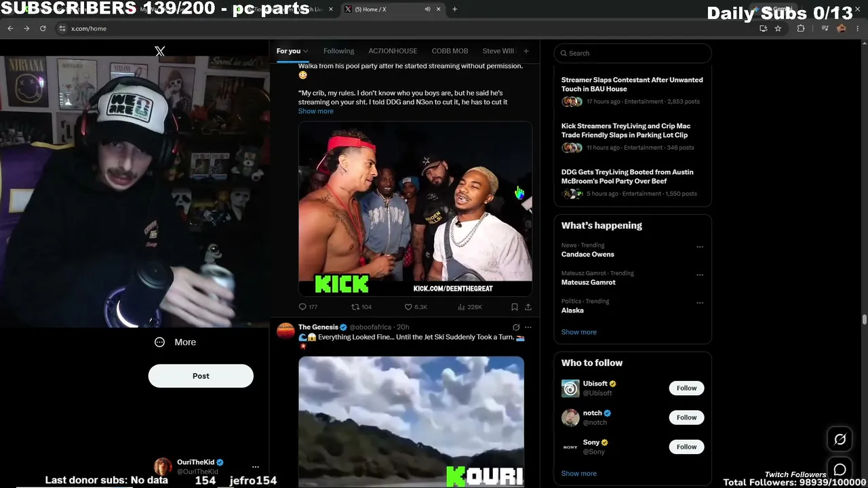Open the sidebar More menu label
Screen dimensions: 868x488
tap(185, 342)
